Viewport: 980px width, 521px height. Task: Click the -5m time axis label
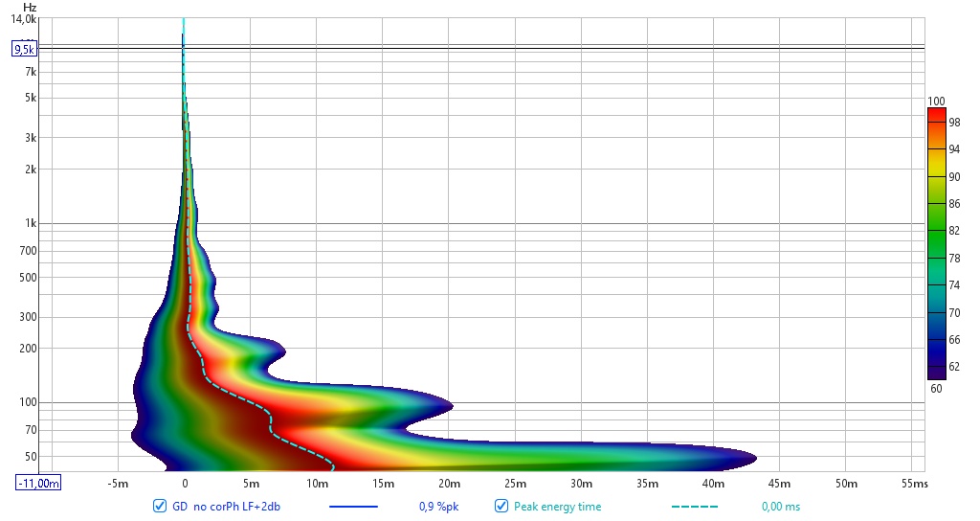[118, 484]
